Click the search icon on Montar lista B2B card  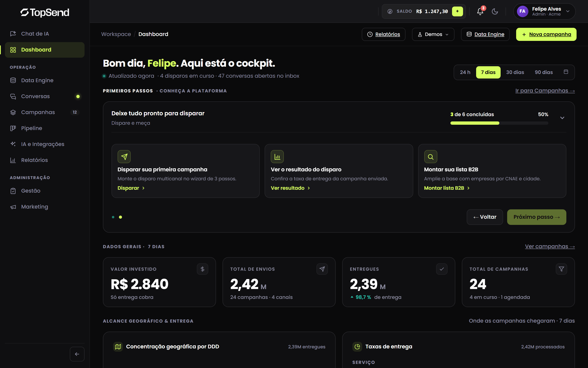431,156
